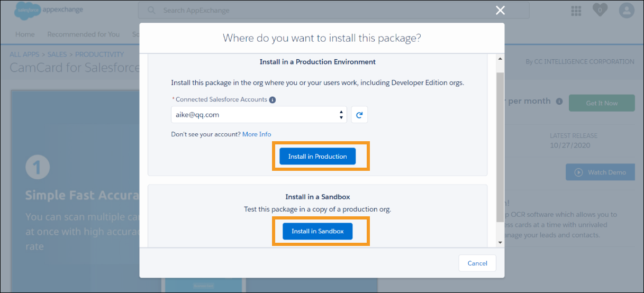The width and height of the screenshot is (644, 293).
Task: Focus the Search AppExchange field
Action: pos(333,10)
